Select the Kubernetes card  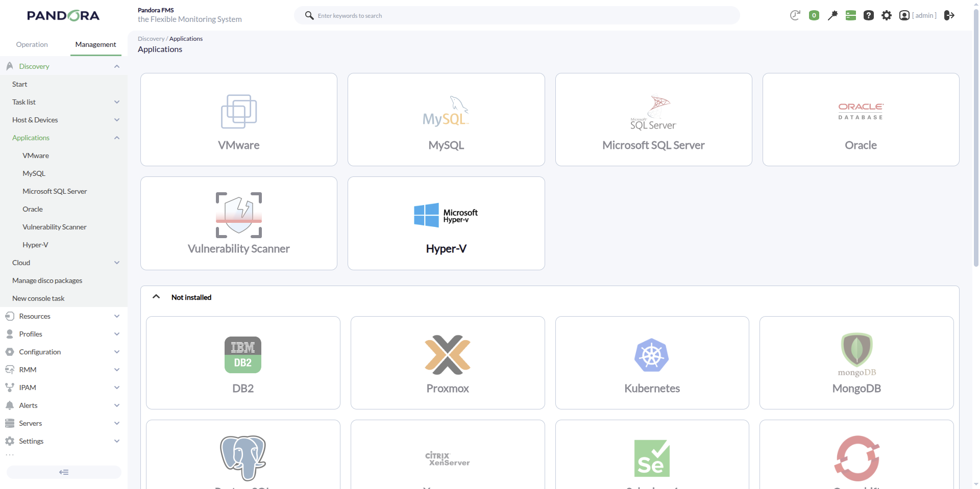[x=652, y=363]
